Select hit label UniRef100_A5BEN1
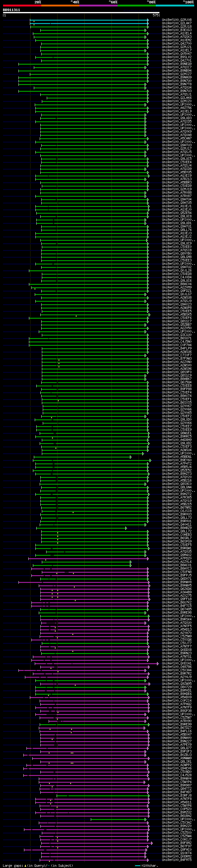The image size is (197, 868). tap(177, 457)
